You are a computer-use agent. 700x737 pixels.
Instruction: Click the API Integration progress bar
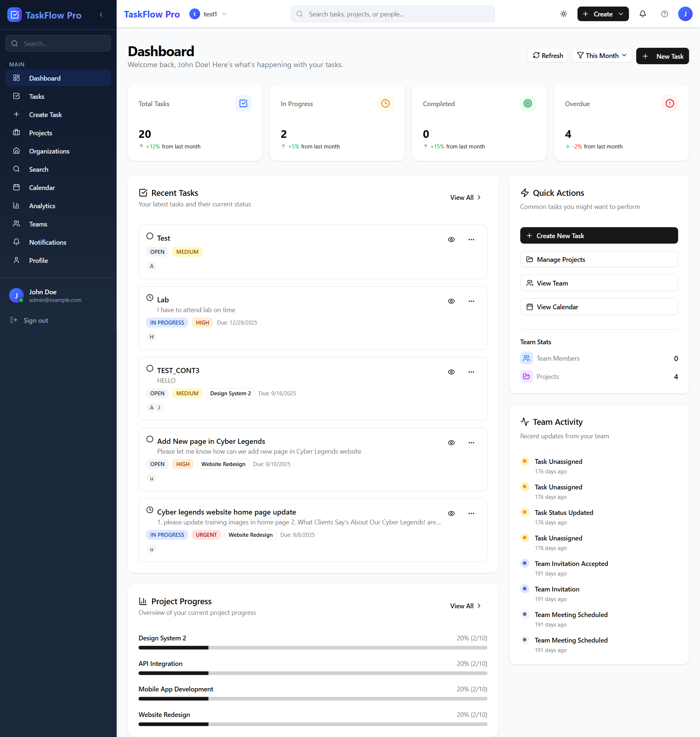[313, 674]
